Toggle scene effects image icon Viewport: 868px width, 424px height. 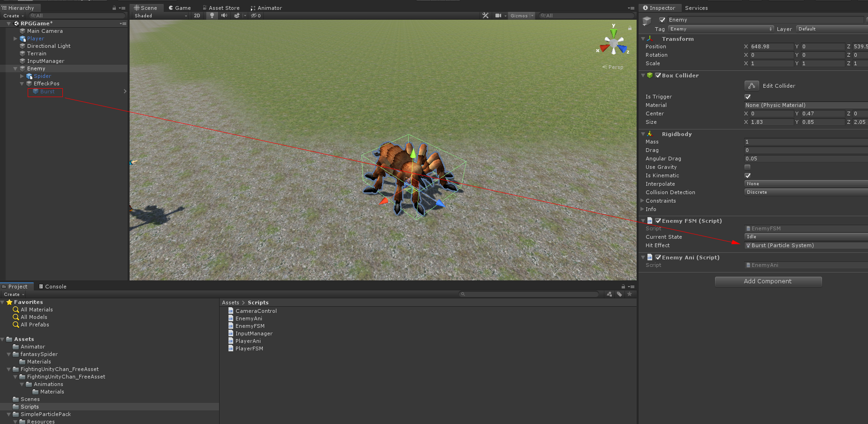[x=237, y=15]
